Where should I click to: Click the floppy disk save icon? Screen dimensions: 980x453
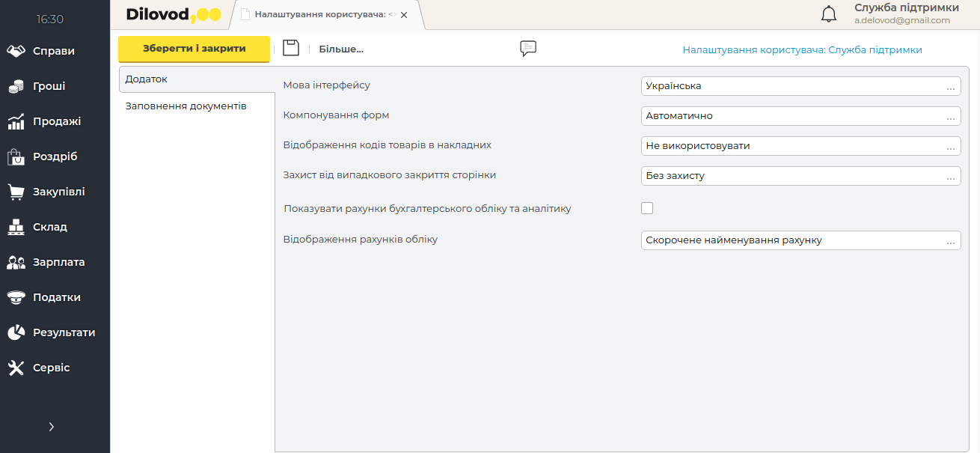pyautogui.click(x=291, y=49)
